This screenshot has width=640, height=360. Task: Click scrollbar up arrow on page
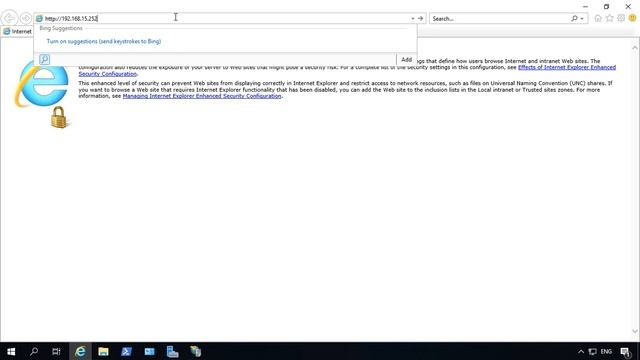pyautogui.click(x=635, y=48)
